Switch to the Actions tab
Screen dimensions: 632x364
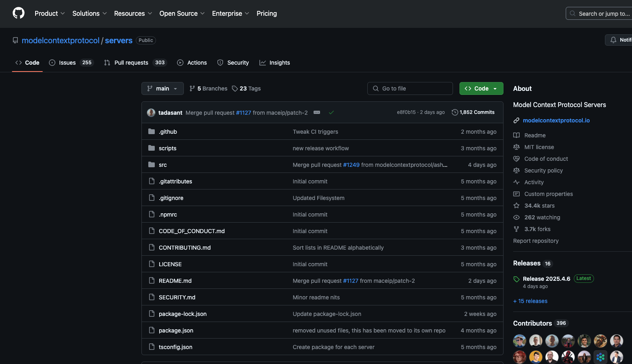[192, 63]
